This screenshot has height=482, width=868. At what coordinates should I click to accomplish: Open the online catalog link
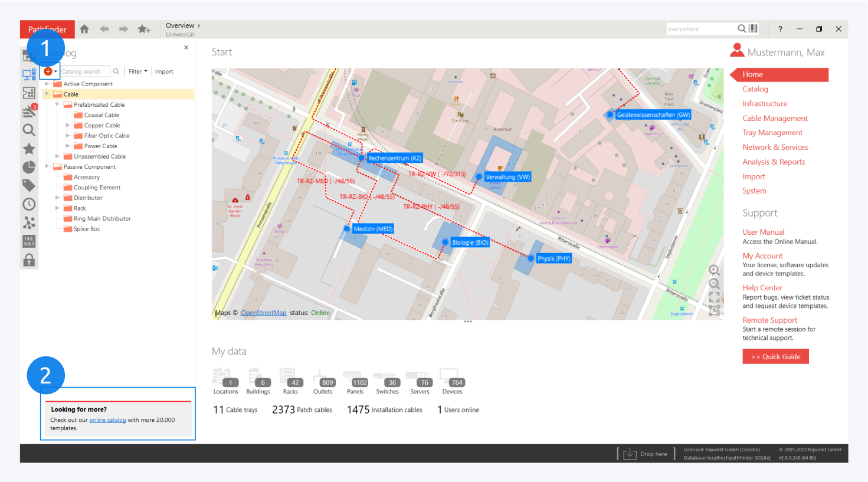coord(107,420)
